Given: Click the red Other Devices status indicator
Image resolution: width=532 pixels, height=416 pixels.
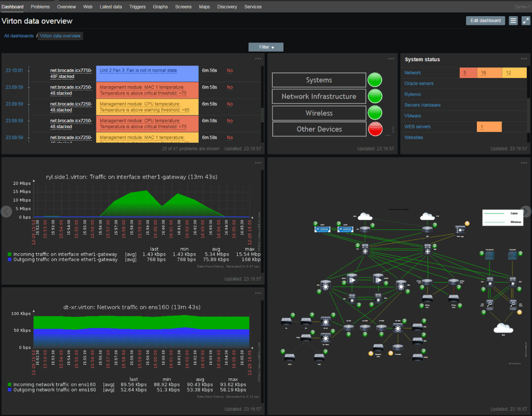Looking at the screenshot, I should [x=375, y=129].
